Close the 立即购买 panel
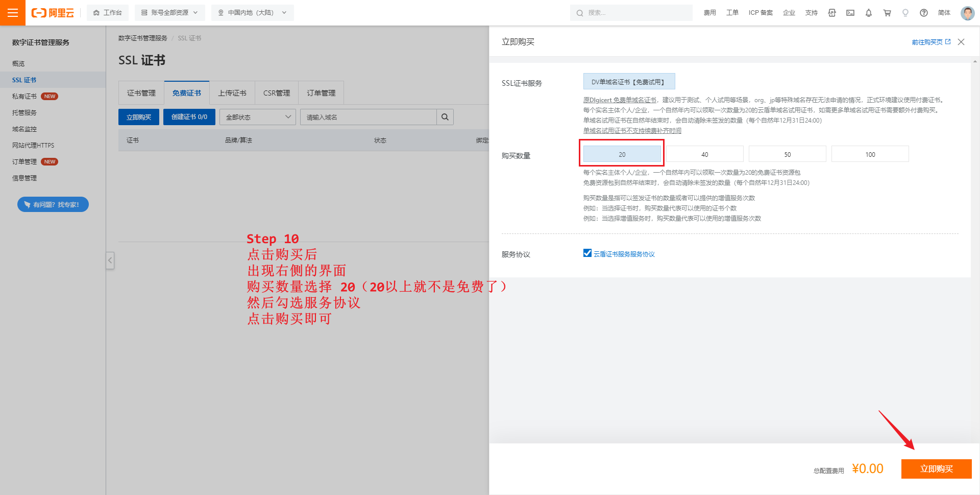Viewport: 980px width, 495px height. [961, 42]
